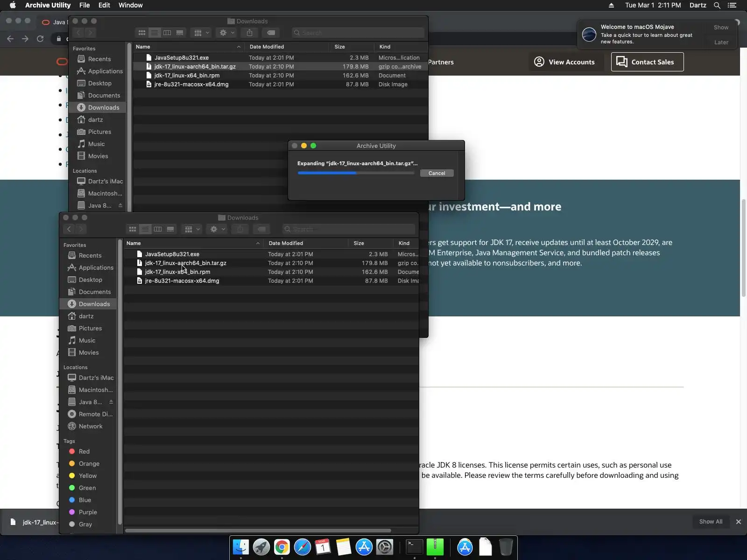Open Notes from the Dock
This screenshot has height=560, width=747.
pos(344,547)
